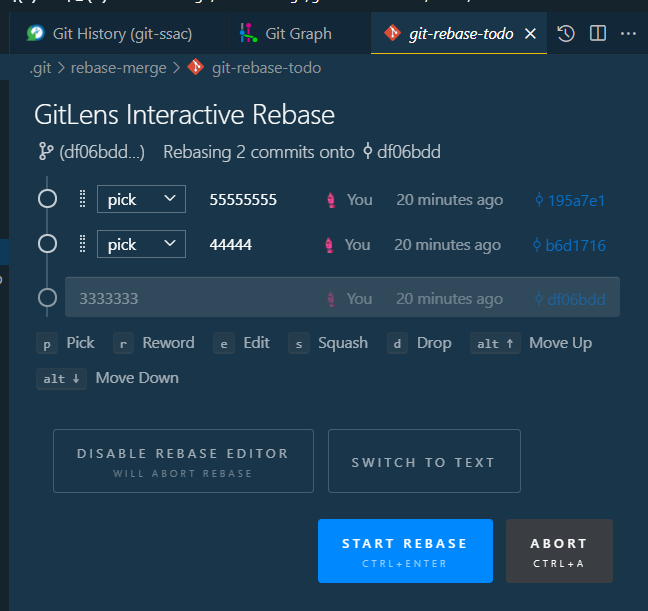Split the editor with the layout icon
Viewport: 648px width, 611px height.
tap(598, 33)
